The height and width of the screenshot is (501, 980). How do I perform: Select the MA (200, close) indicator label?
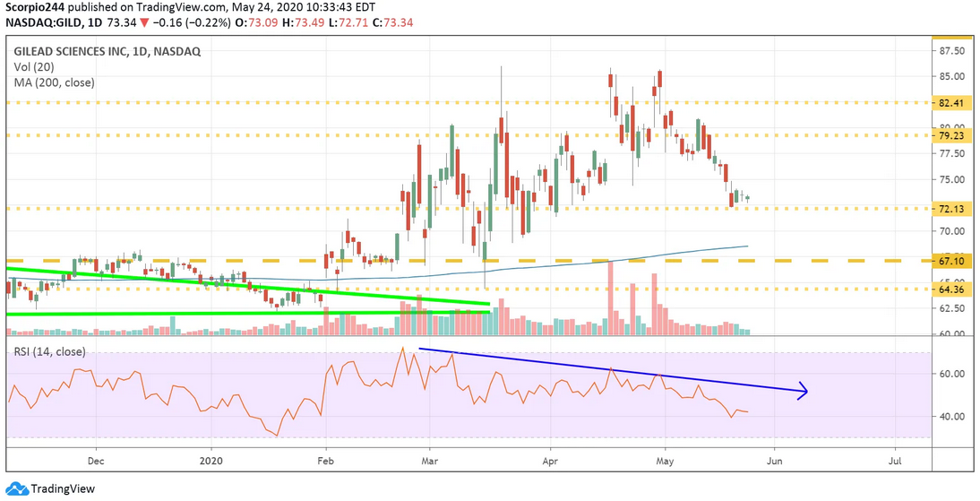[x=54, y=82]
